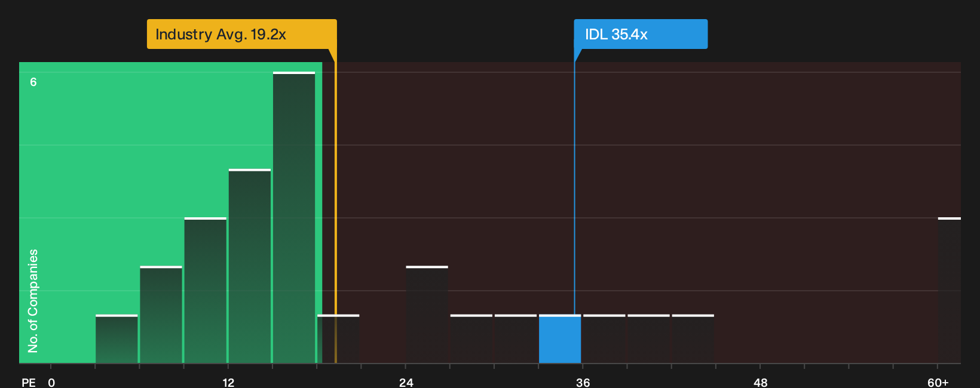Click the "60+" PE axis label
The image size is (980, 388).
938,382
